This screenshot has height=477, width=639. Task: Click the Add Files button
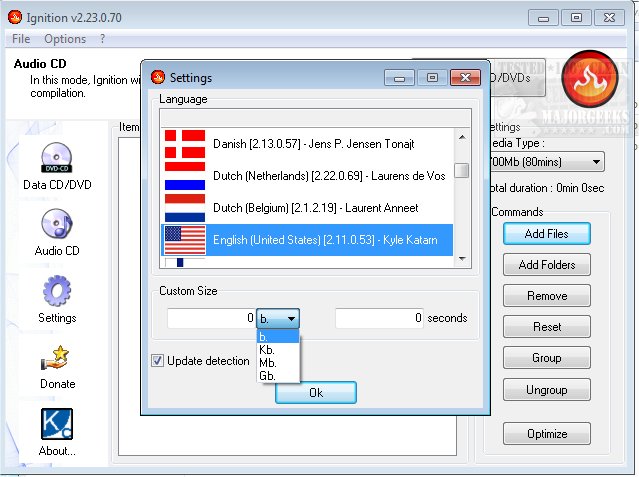pos(546,234)
